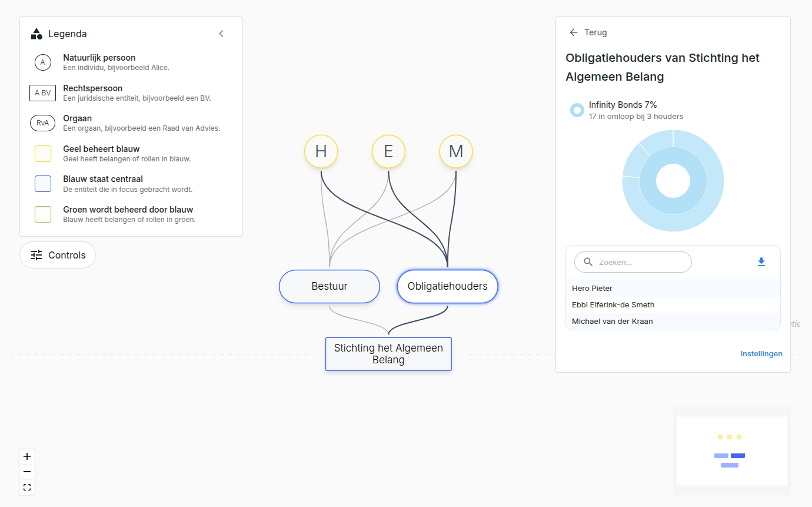The image size is (812, 507).
Task: Open the Controls panel
Action: click(x=58, y=255)
